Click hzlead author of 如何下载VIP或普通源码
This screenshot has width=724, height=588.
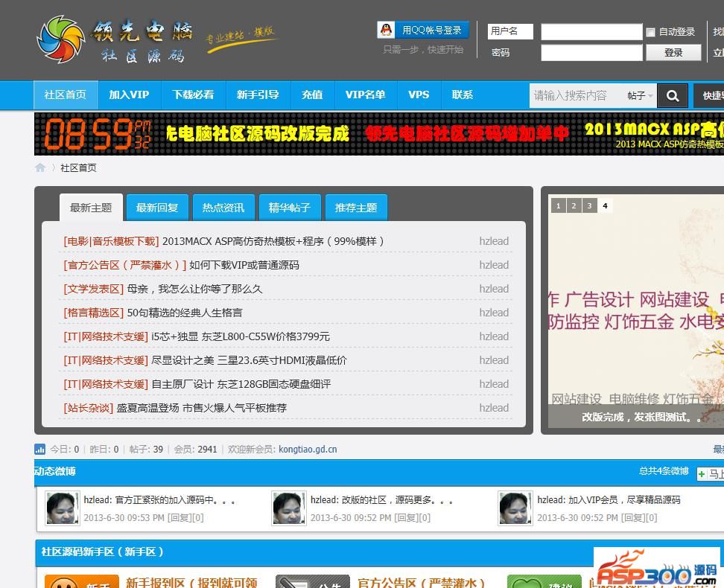[x=494, y=266]
